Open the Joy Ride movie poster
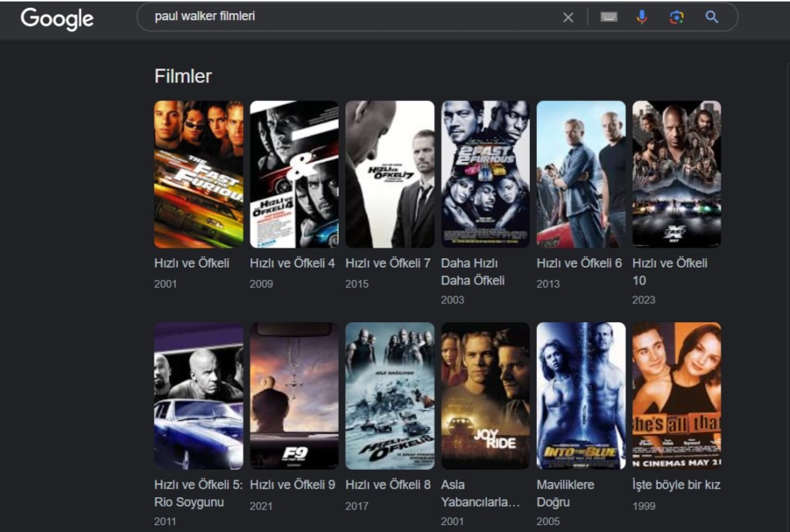 click(x=486, y=396)
